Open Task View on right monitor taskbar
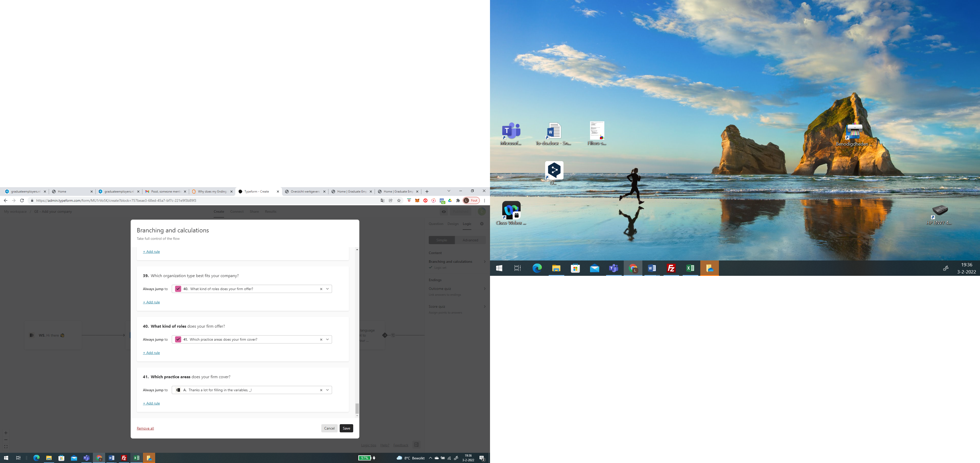Screen dimensions: 980x463 coord(517,268)
